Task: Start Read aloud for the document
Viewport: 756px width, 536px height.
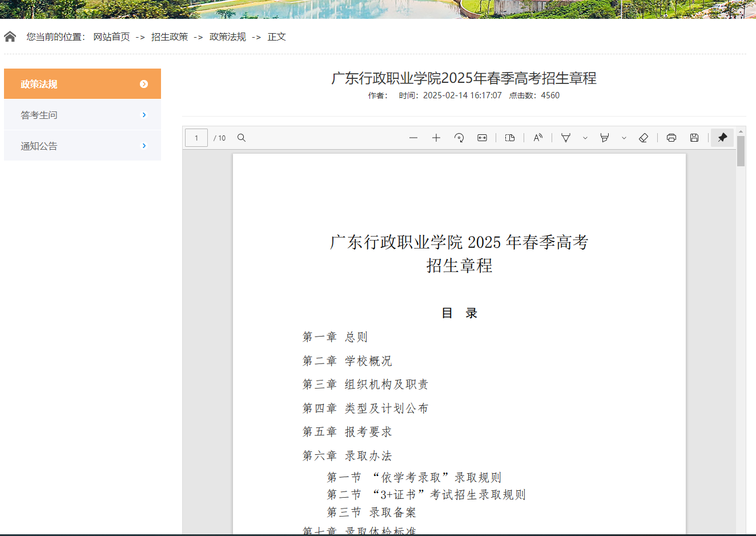Action: point(538,137)
